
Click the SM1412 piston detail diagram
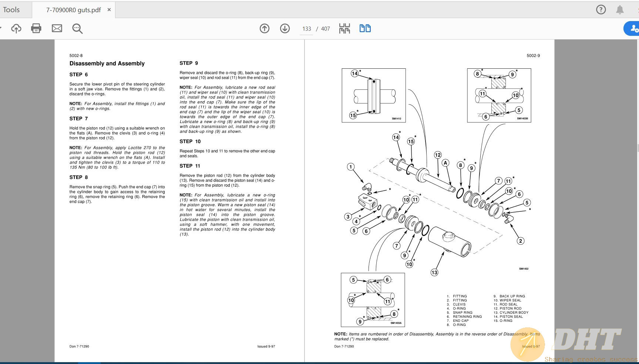(x=374, y=95)
